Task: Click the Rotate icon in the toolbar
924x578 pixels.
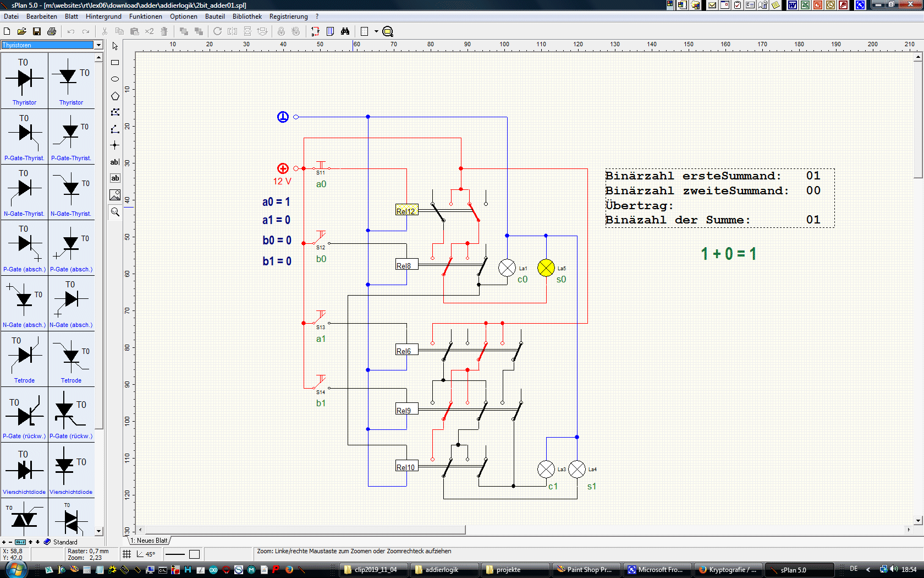Action: (x=218, y=31)
